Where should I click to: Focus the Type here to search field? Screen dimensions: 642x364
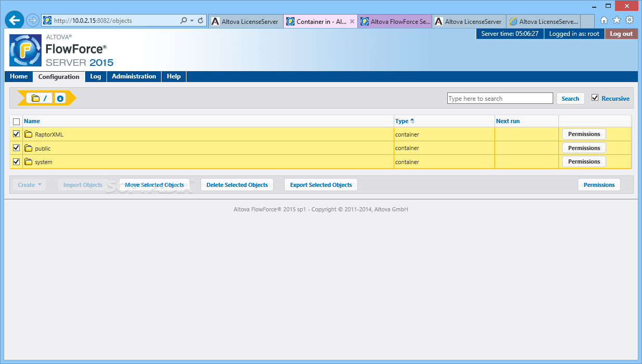pos(500,99)
